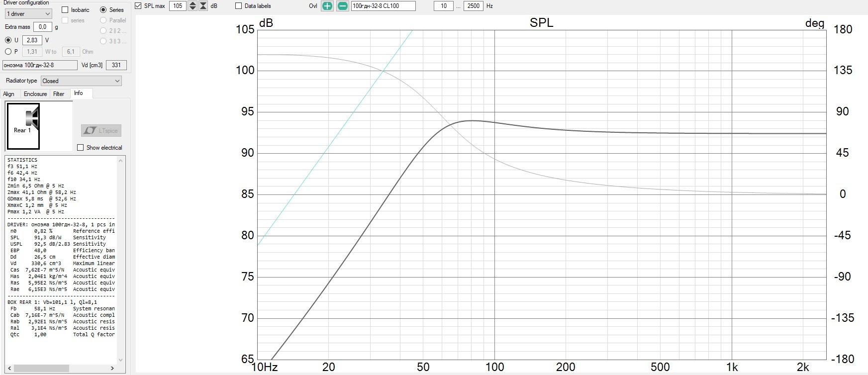Click the U voltage field showing 2,83

coord(32,40)
